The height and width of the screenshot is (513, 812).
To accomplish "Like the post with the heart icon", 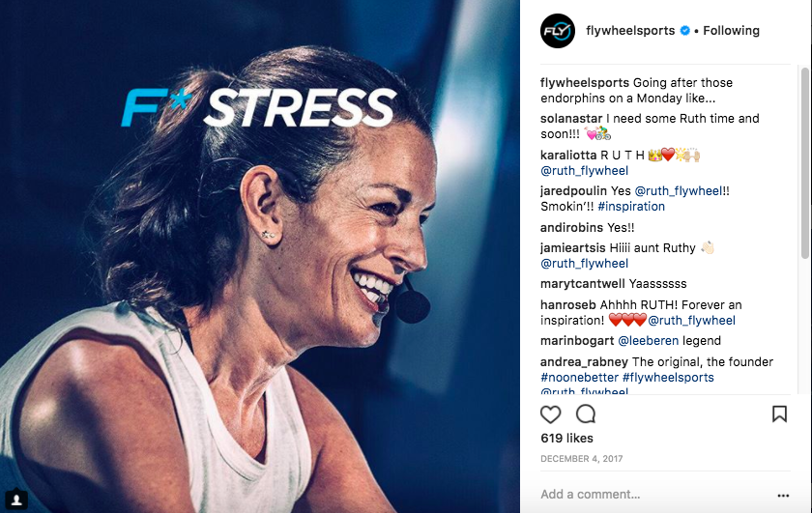I will (x=550, y=414).
